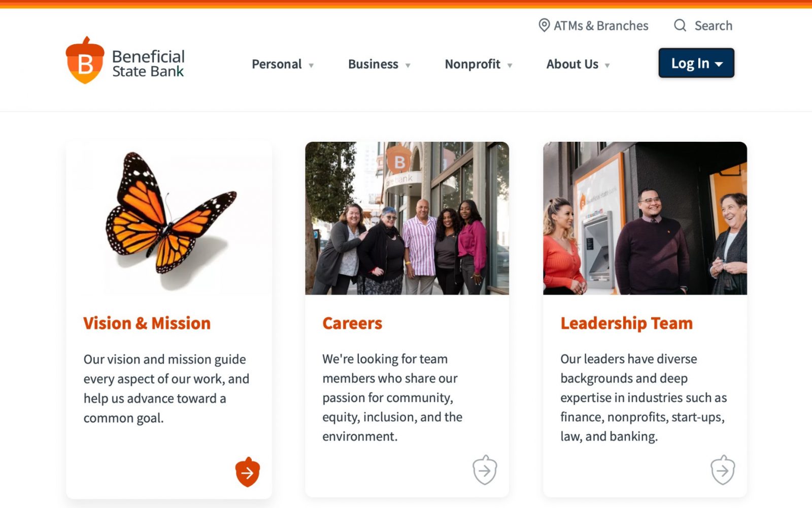Image resolution: width=812 pixels, height=508 pixels.
Task: Click the Beneficial State Bank acorn logo
Action: pos(85,61)
